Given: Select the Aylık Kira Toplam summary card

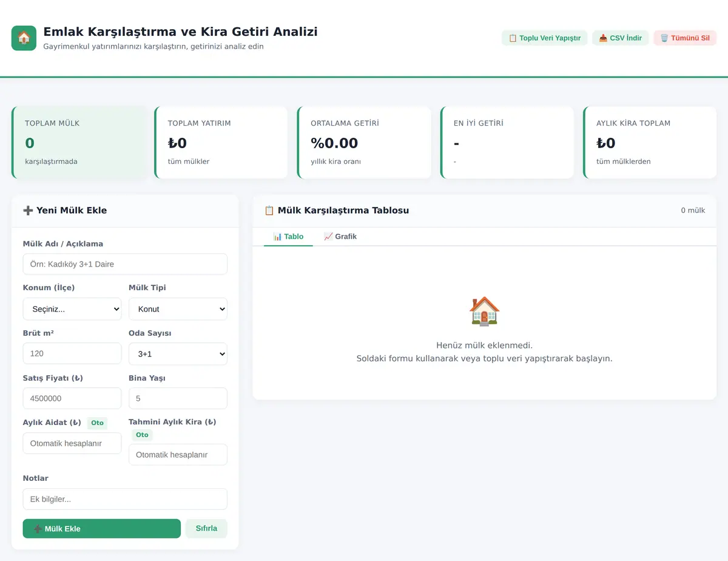Looking at the screenshot, I should [x=650, y=143].
